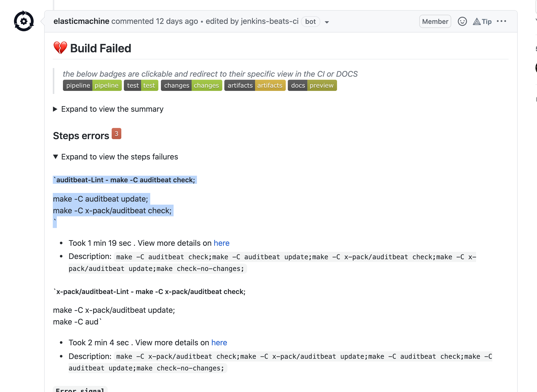537x392 pixels.
Task: Click the pipeline badge
Action: (92, 86)
